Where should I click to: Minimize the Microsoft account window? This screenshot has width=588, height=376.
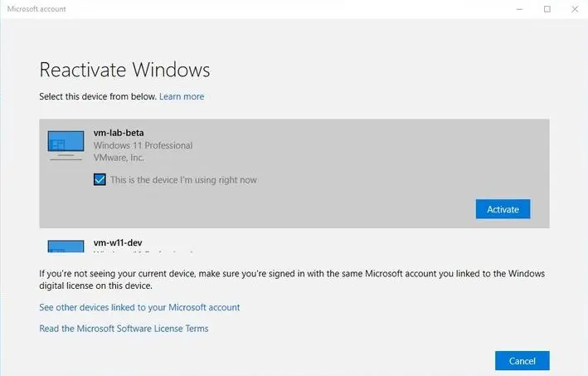click(519, 9)
